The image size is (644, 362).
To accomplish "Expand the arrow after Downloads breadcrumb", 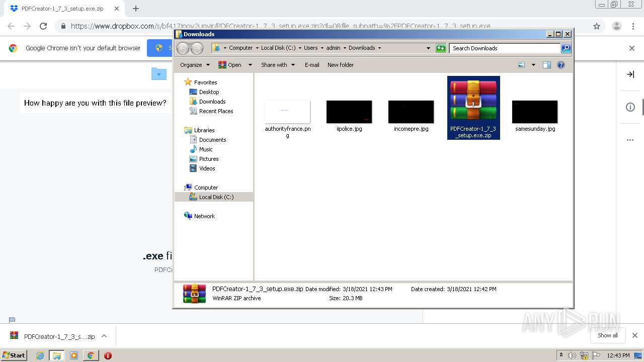I will tap(379, 48).
